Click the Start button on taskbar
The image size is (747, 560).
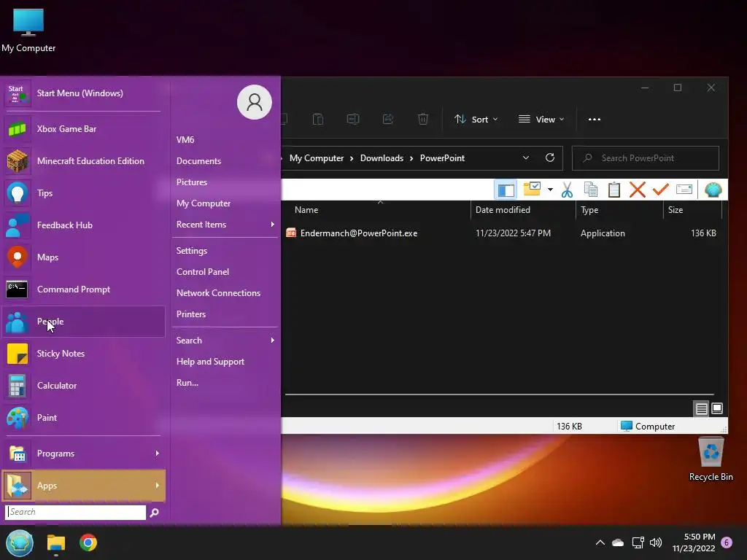click(x=20, y=542)
